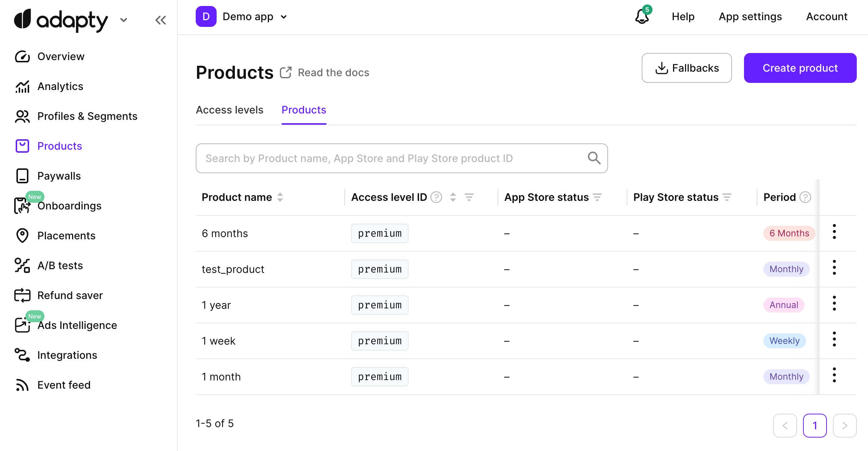Screen dimensions: 868x451
Task: Toggle sorting on Access level ID column
Action: coord(453,197)
